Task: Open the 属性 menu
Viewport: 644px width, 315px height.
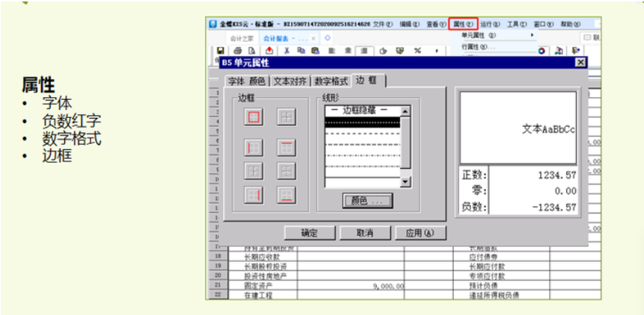Action: pos(463,24)
